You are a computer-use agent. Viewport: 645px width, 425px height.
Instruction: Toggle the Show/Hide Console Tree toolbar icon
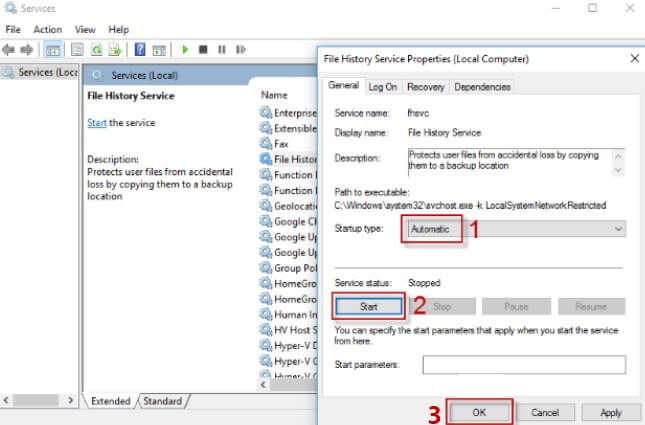[53, 50]
